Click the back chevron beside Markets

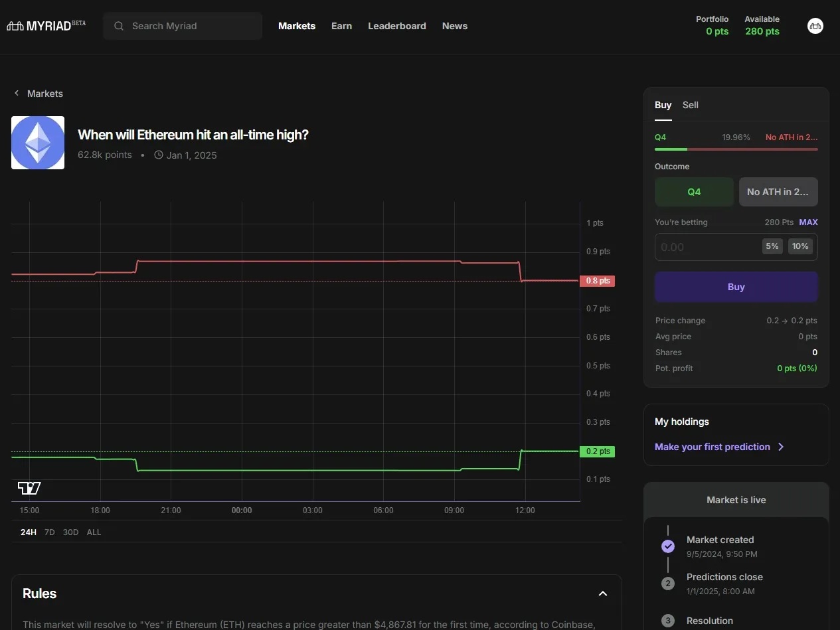17,94
